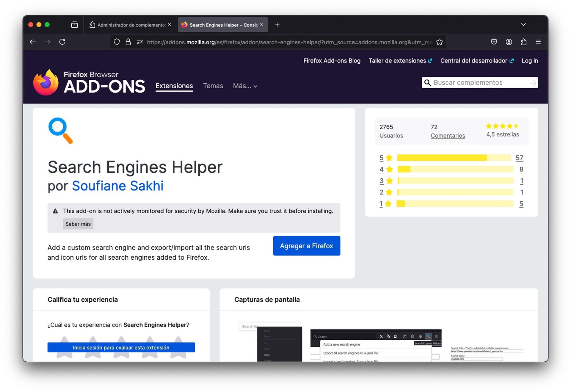Open author Soufiane Sakhi's profile
Screen dimensions: 571x392
pyautogui.click(x=117, y=186)
